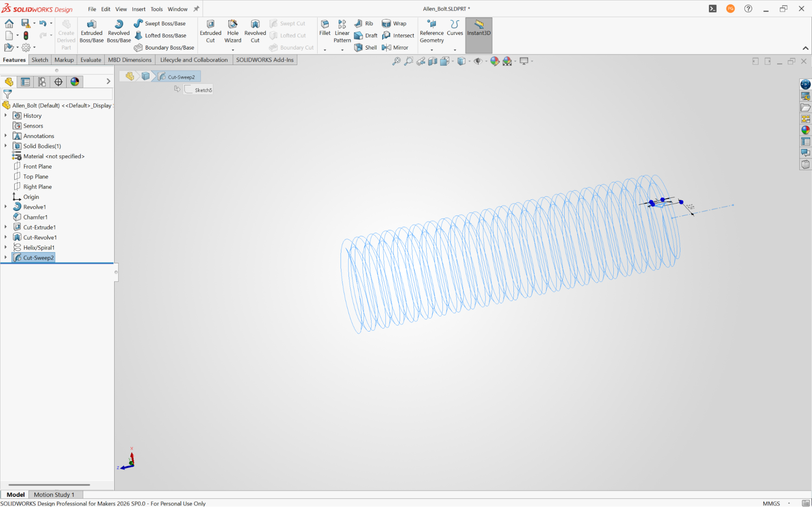Select the Revolved Cut tool

255,31
